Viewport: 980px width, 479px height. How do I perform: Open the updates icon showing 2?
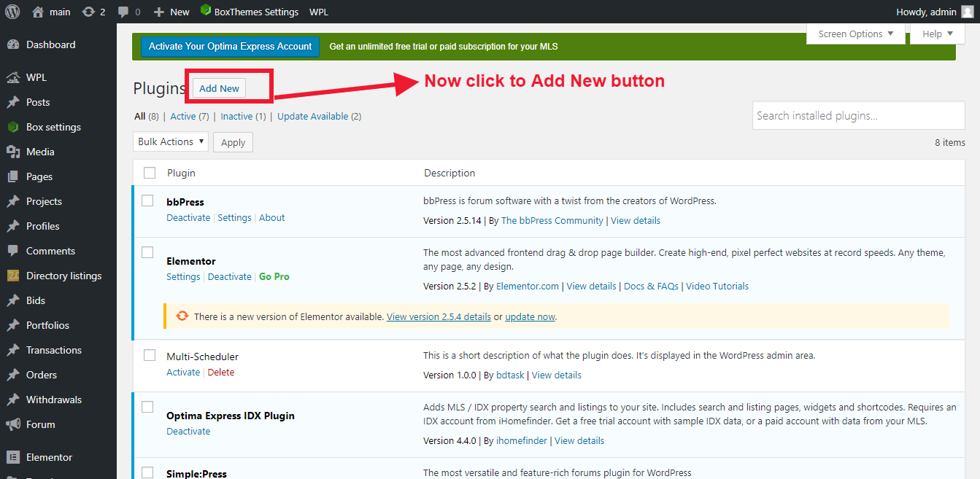88,12
